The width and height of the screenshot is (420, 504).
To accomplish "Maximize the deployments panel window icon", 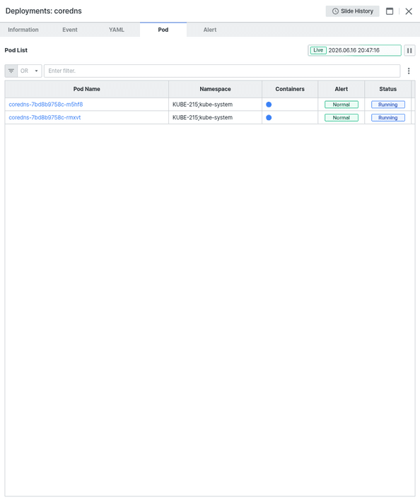I will tap(390, 11).
